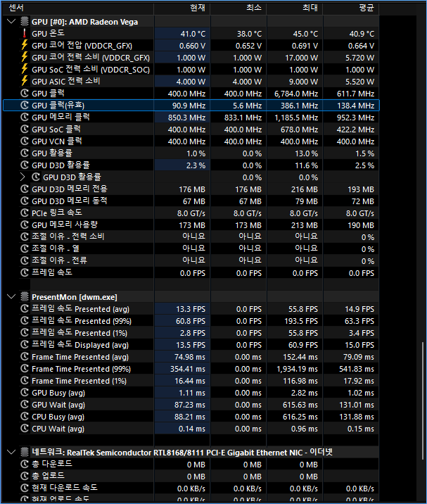Click the 138.4 MHz average effective clock value
The width and height of the screenshot is (427, 504).
(x=355, y=106)
